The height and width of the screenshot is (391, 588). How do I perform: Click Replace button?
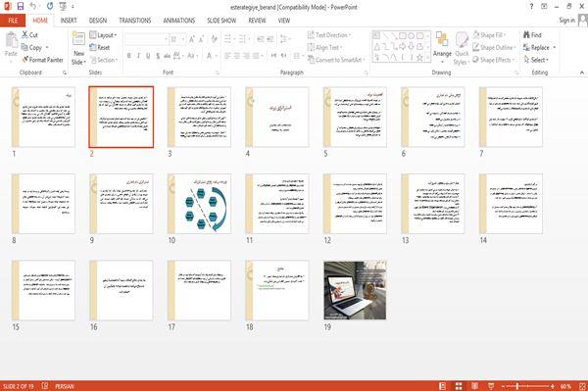click(x=537, y=47)
